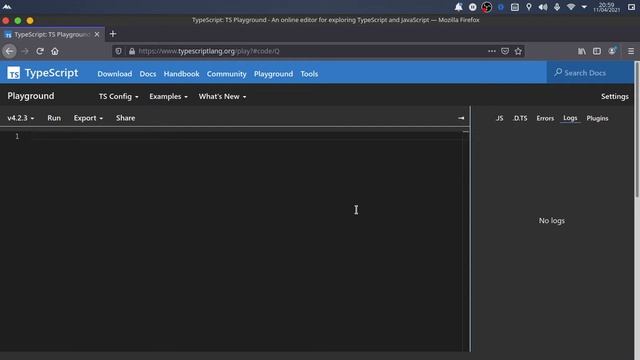
Task: Open the Playground nav link
Action: coord(273,74)
